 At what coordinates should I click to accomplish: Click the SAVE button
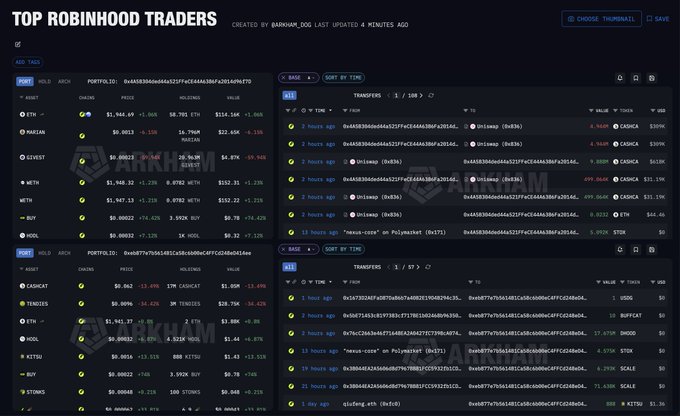[x=658, y=19]
